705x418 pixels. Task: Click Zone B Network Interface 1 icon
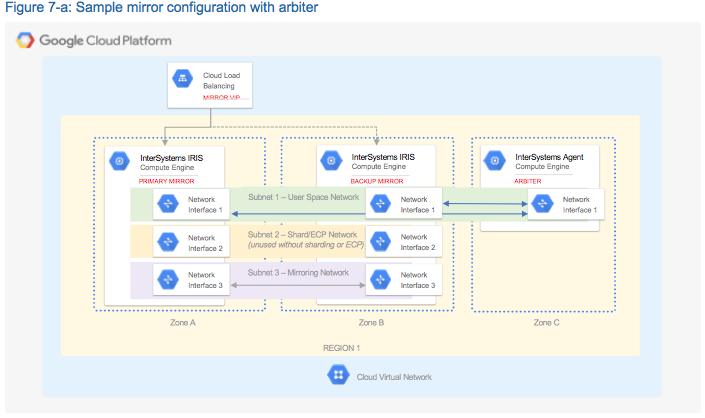point(380,204)
